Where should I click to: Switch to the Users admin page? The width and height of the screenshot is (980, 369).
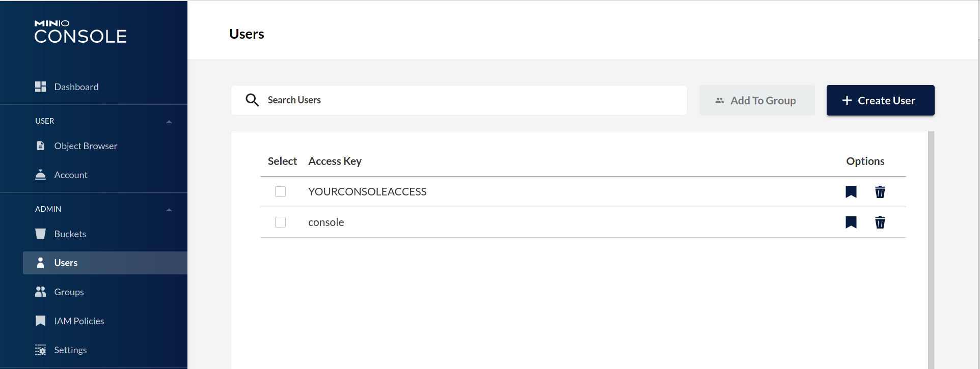pyautogui.click(x=66, y=263)
